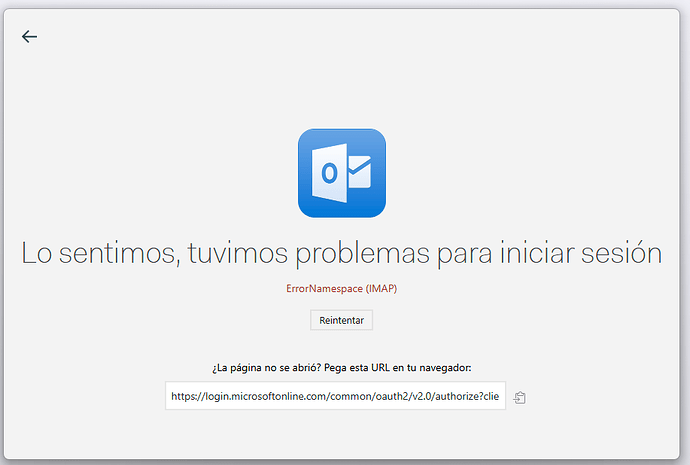Click 'Pega esta URL en tu navegador'
The image size is (690, 465).
point(407,368)
